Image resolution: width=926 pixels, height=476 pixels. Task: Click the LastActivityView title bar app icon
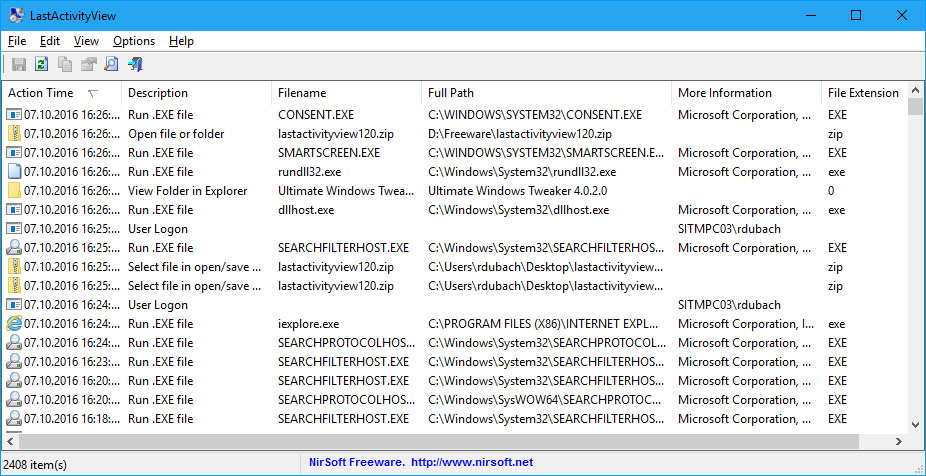coord(16,15)
